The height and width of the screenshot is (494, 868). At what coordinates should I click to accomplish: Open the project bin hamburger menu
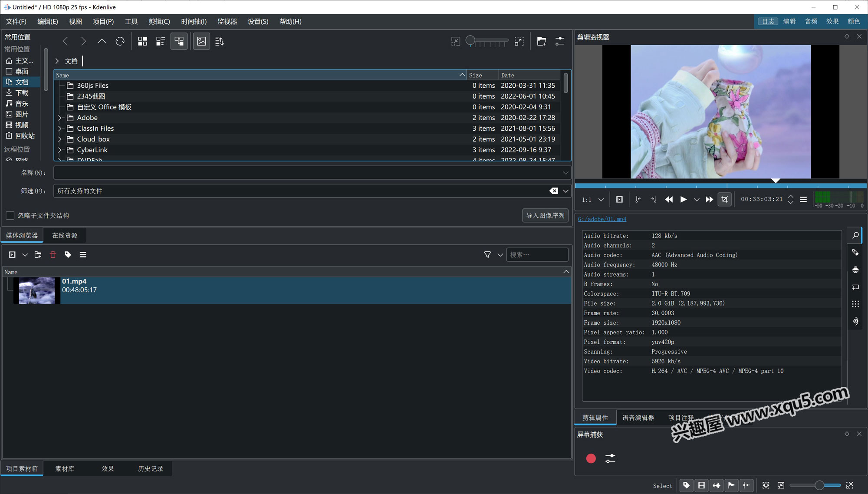pos(83,255)
